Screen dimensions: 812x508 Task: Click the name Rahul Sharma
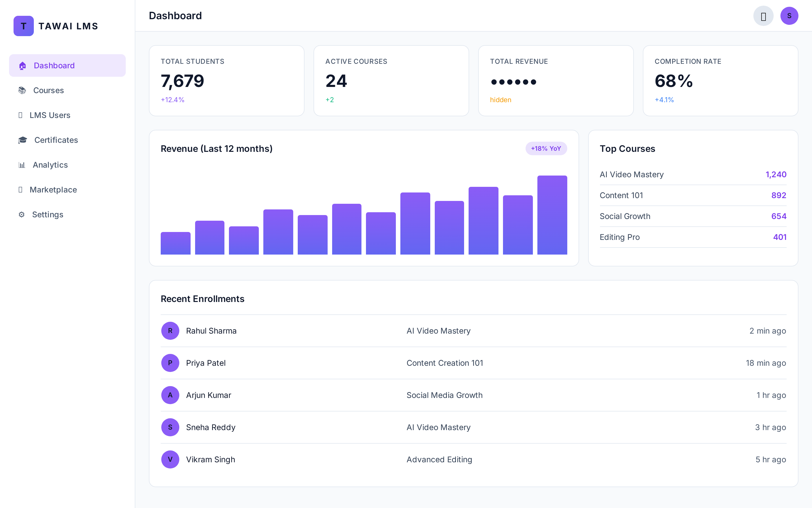(211, 331)
